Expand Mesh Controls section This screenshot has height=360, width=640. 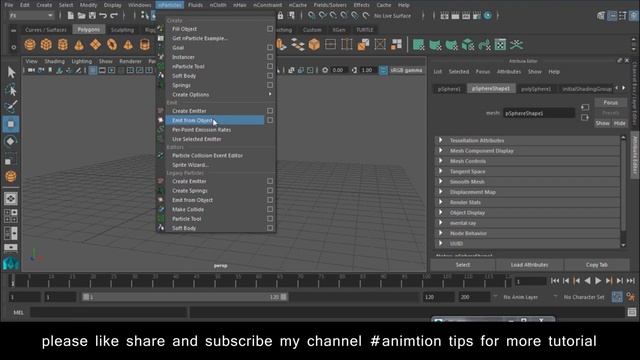(x=440, y=161)
